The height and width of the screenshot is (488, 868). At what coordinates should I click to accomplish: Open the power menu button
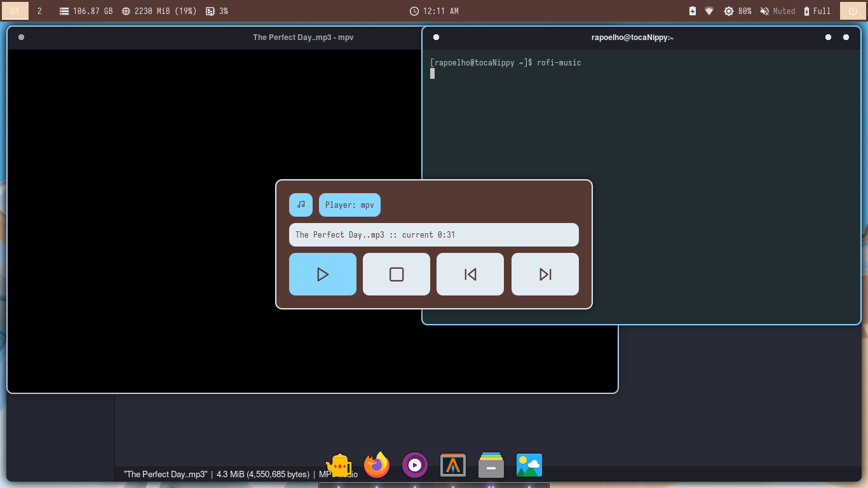tap(853, 11)
